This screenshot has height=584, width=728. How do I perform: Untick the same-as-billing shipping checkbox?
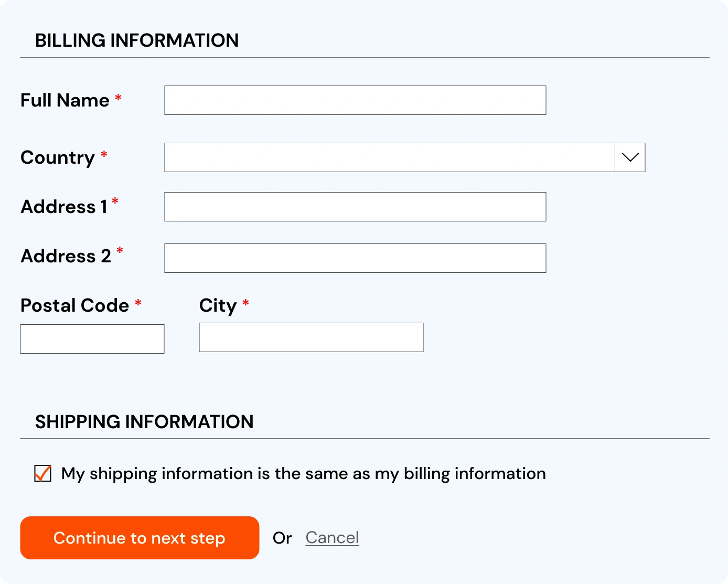click(x=43, y=473)
